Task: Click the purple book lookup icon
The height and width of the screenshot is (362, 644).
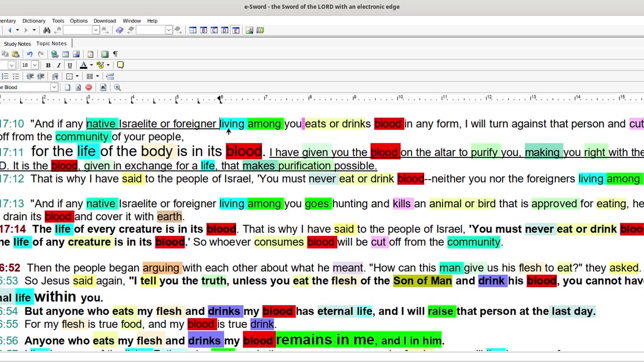Action: (x=119, y=30)
